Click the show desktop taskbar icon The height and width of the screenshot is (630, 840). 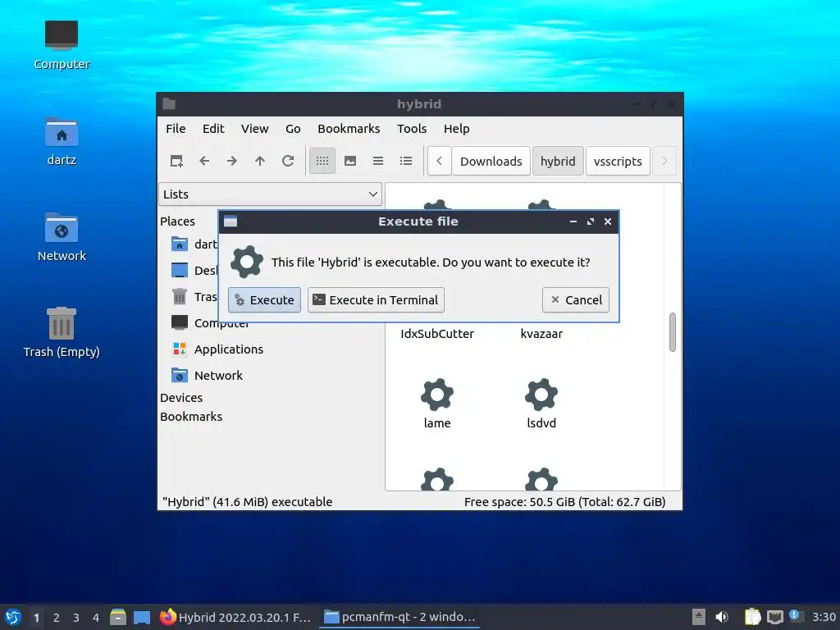pos(142,617)
